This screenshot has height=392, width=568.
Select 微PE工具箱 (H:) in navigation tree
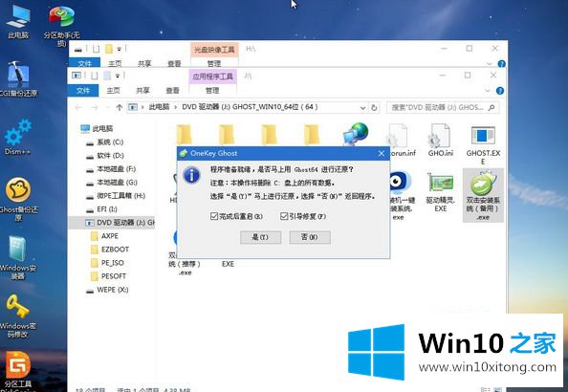pos(115,196)
